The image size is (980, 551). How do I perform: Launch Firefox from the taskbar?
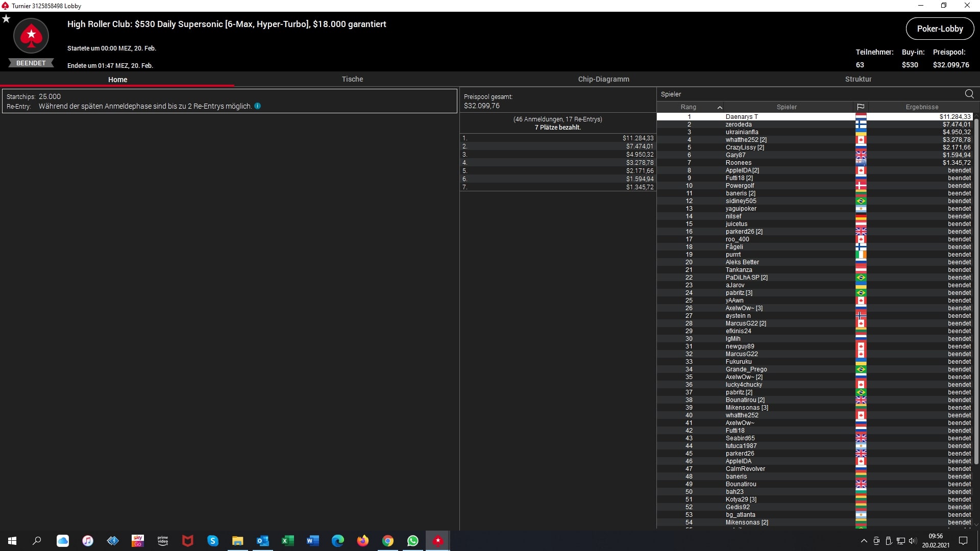pyautogui.click(x=363, y=541)
